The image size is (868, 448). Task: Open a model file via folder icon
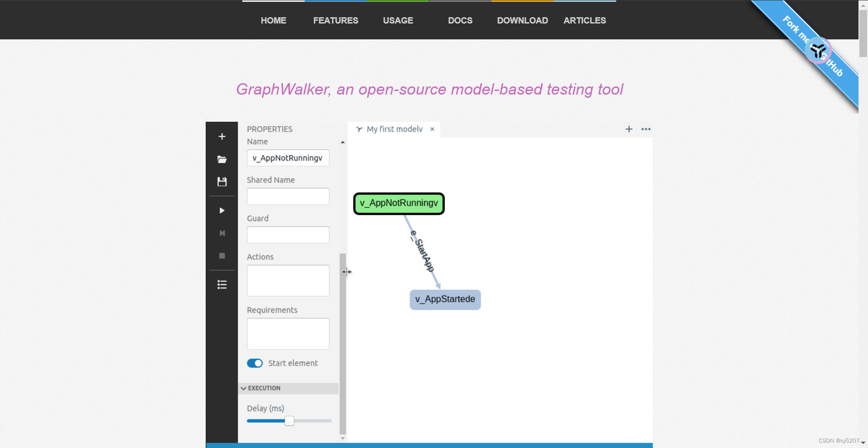pos(222,159)
